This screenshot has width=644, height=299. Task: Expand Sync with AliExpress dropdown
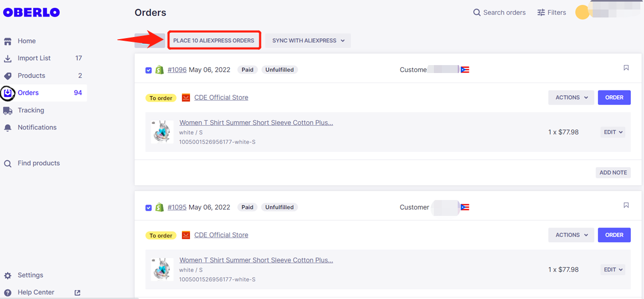308,41
